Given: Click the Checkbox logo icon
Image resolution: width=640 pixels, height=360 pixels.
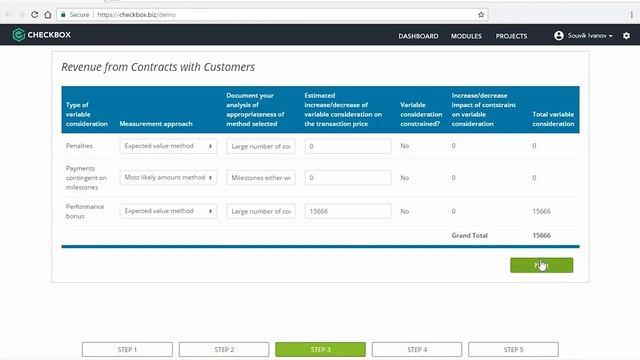Looking at the screenshot, I should pos(18,35).
